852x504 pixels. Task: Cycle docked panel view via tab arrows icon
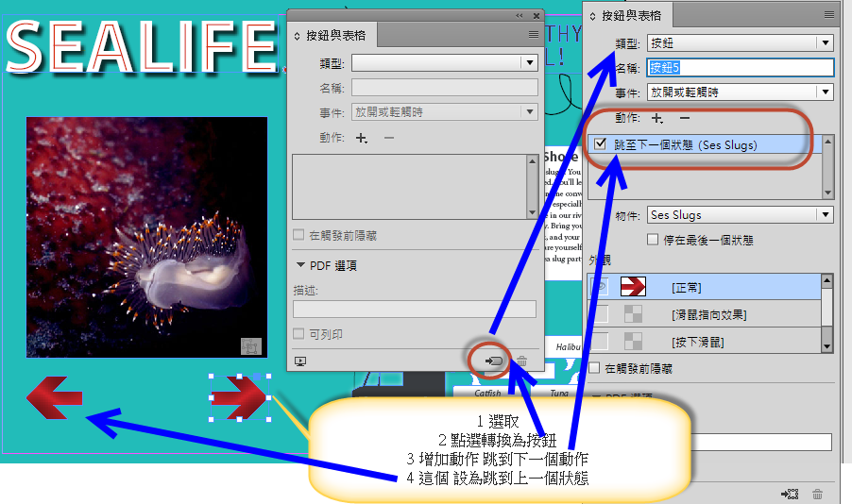pyautogui.click(x=592, y=16)
